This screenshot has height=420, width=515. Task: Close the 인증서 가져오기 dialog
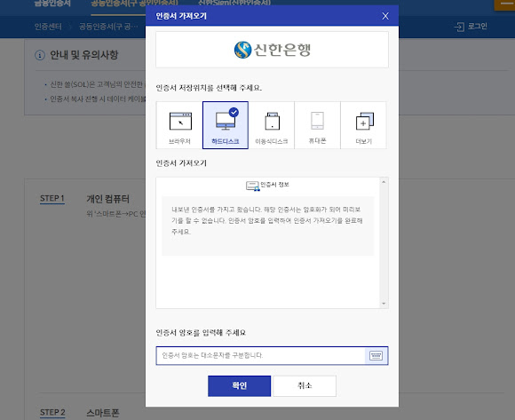point(385,16)
